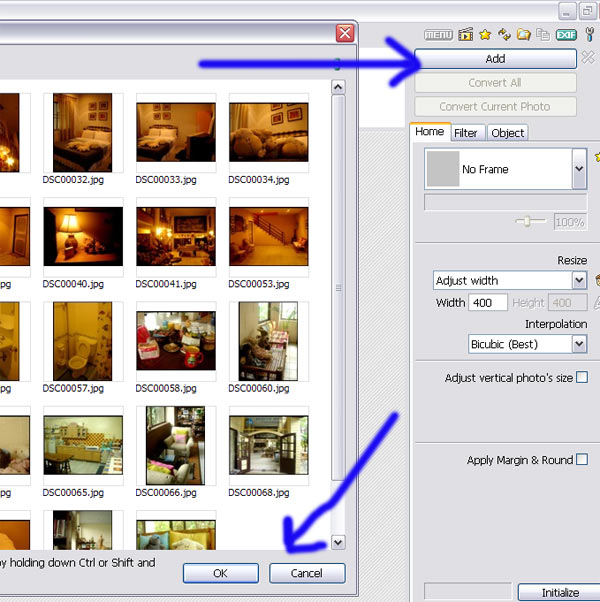Click the Add button
The image size is (600, 602).
point(495,59)
